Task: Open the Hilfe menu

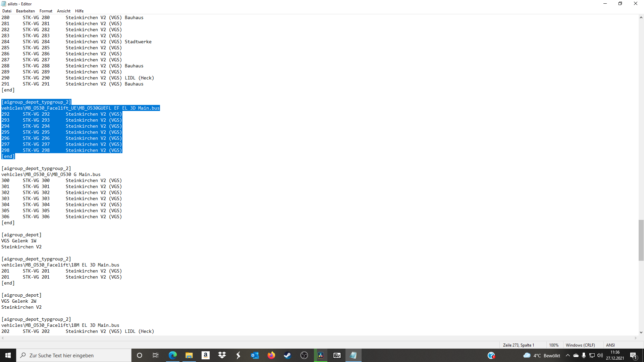Action: coord(79,11)
